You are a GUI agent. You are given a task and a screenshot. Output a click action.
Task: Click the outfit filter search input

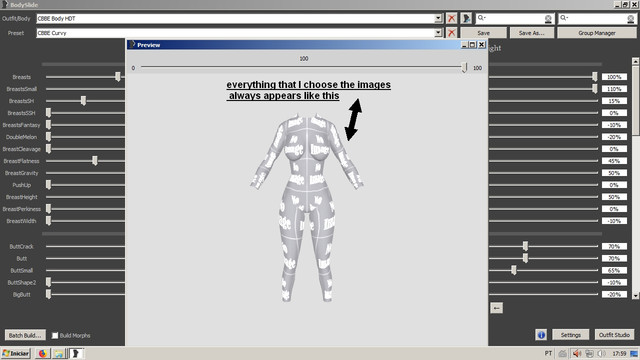pyautogui.click(x=515, y=19)
